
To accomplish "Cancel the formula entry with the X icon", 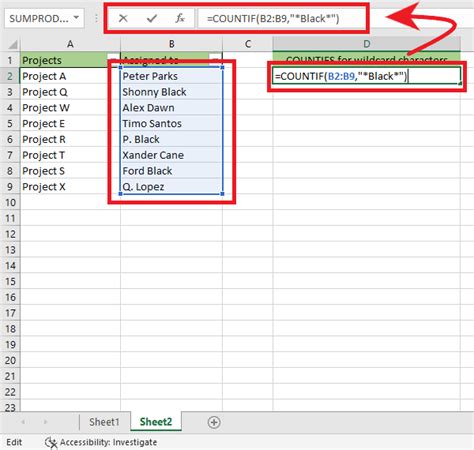I will pyautogui.click(x=123, y=18).
